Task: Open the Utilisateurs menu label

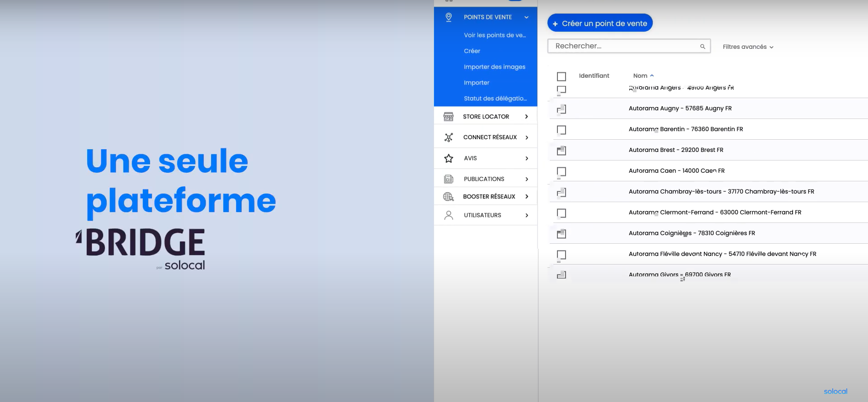Action: tap(482, 215)
